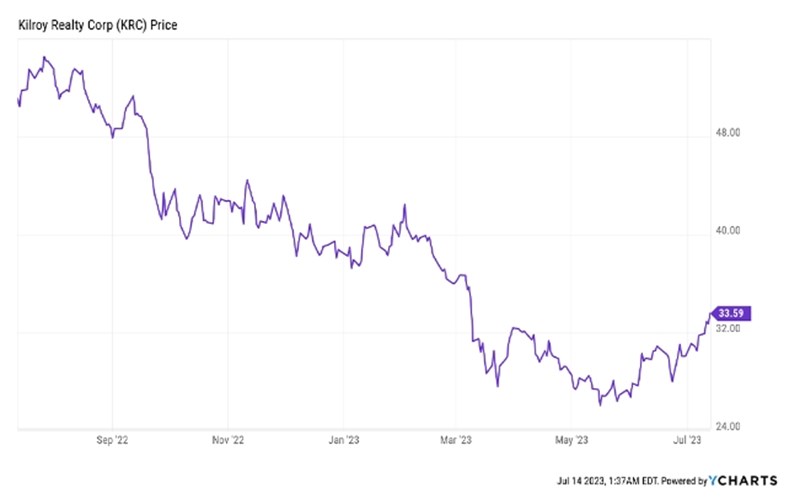Select the Nov '22 date label
Screen dimensions: 800x499
(x=229, y=439)
